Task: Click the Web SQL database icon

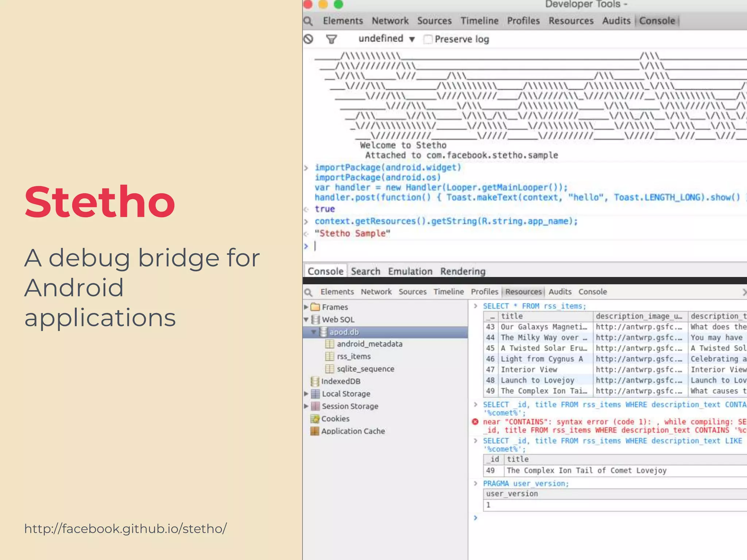Action: point(316,320)
